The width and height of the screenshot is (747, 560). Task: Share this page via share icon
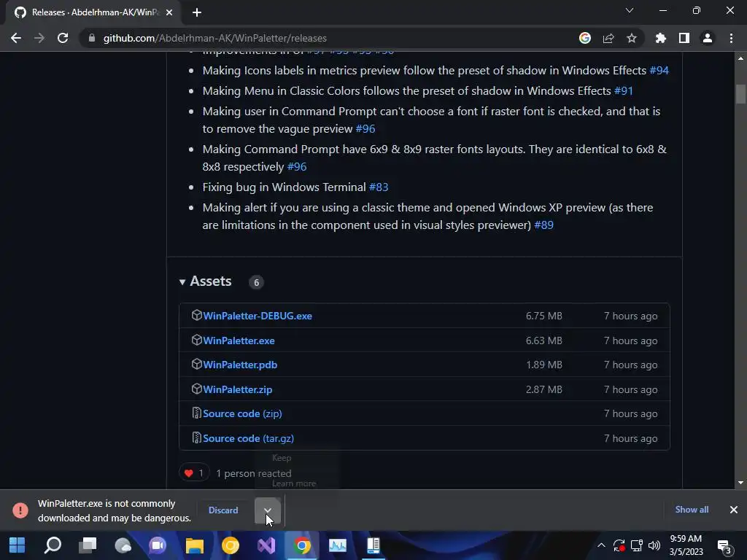(608, 38)
